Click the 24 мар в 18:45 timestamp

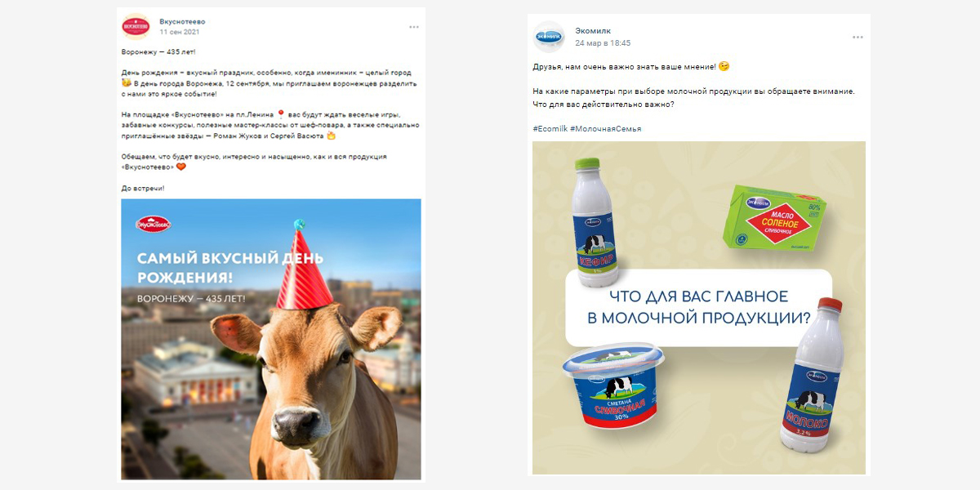(603, 42)
